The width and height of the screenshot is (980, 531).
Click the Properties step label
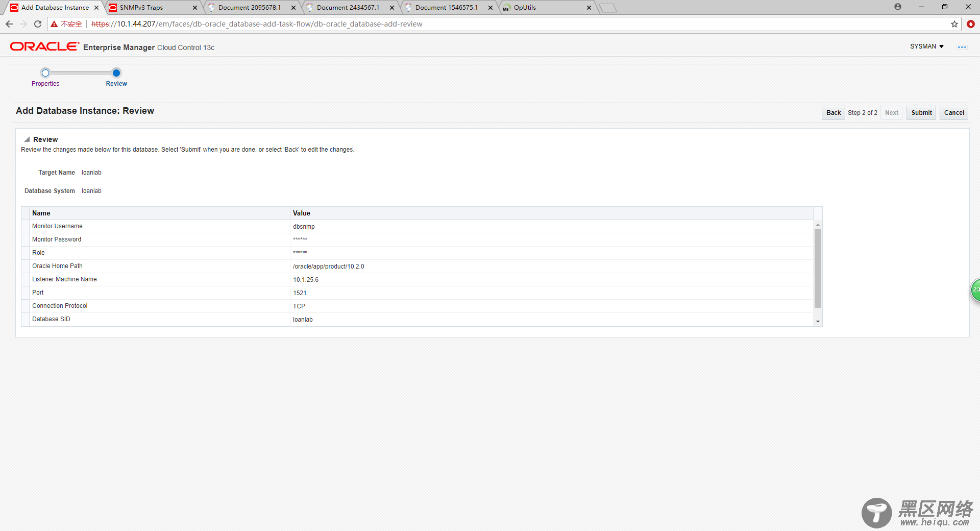(x=45, y=84)
